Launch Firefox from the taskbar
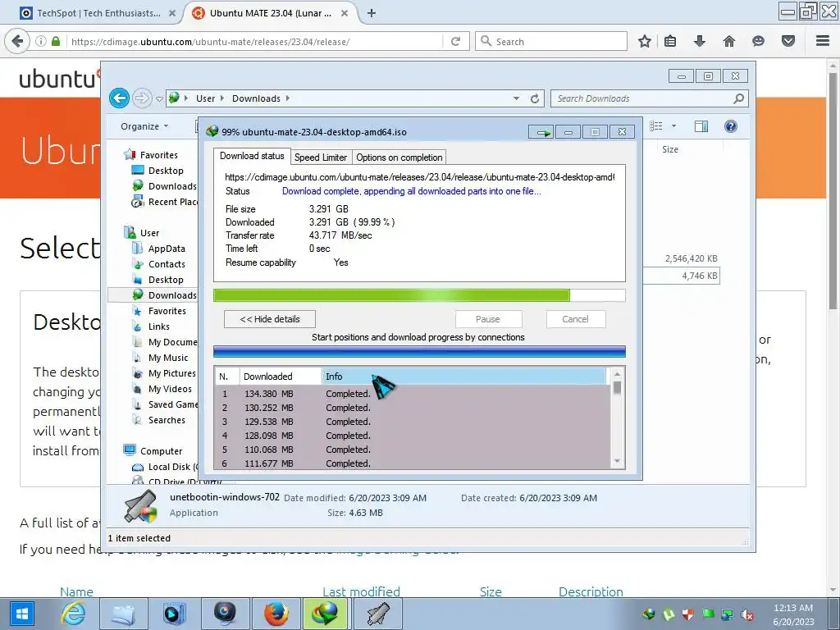This screenshot has height=630, width=840. pos(276,614)
